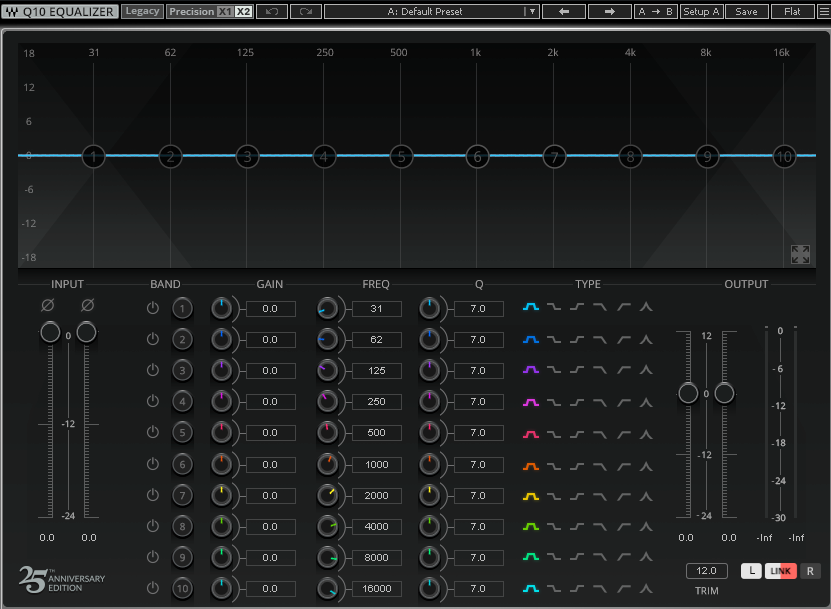This screenshot has height=609, width=831.
Task: Toggle power for band 2
Action: (x=153, y=339)
